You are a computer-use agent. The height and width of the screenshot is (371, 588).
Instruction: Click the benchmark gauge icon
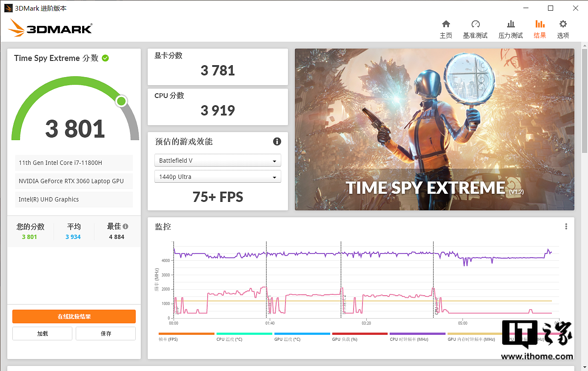click(x=476, y=24)
